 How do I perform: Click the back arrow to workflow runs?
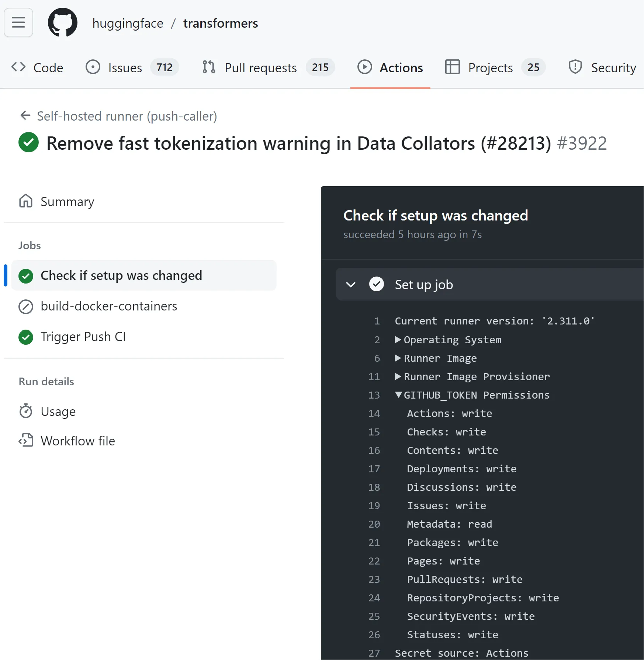[25, 116]
